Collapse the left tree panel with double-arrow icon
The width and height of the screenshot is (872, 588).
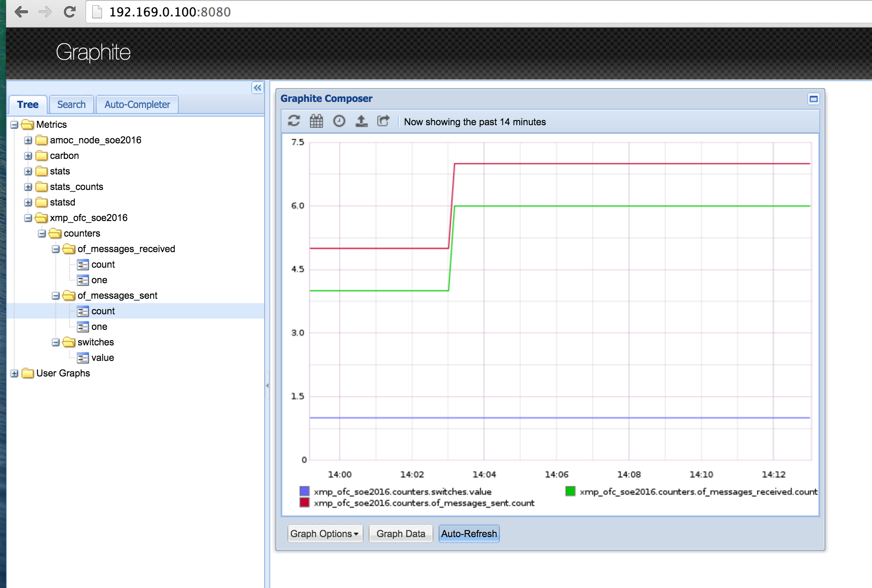[257, 88]
